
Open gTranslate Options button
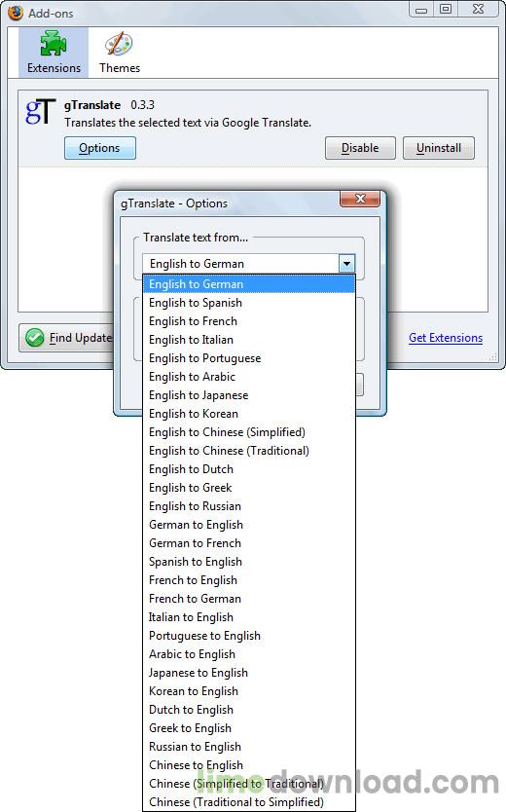(100, 148)
